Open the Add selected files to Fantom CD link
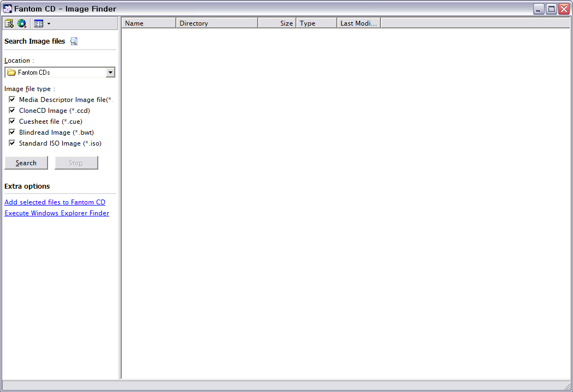The width and height of the screenshot is (573, 392). click(55, 202)
